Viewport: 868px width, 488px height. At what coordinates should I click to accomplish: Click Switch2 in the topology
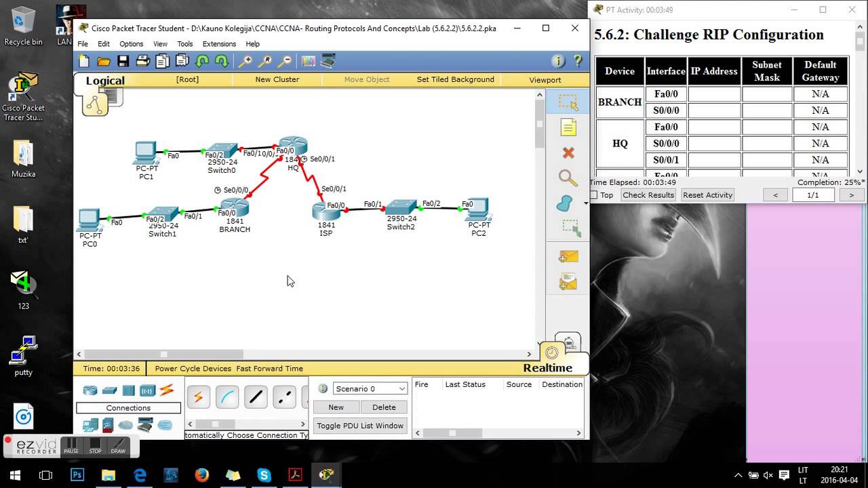(401, 207)
